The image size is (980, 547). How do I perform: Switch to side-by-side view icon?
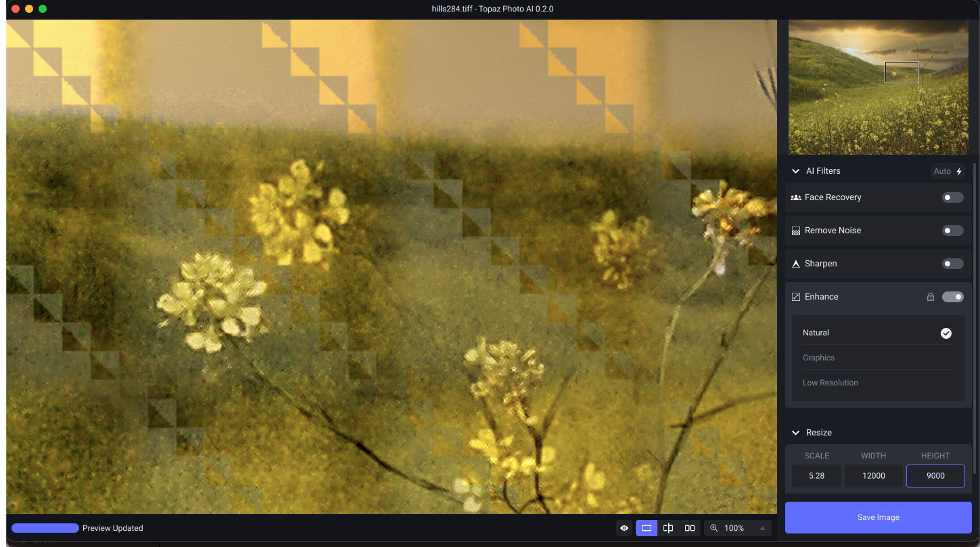coord(690,528)
